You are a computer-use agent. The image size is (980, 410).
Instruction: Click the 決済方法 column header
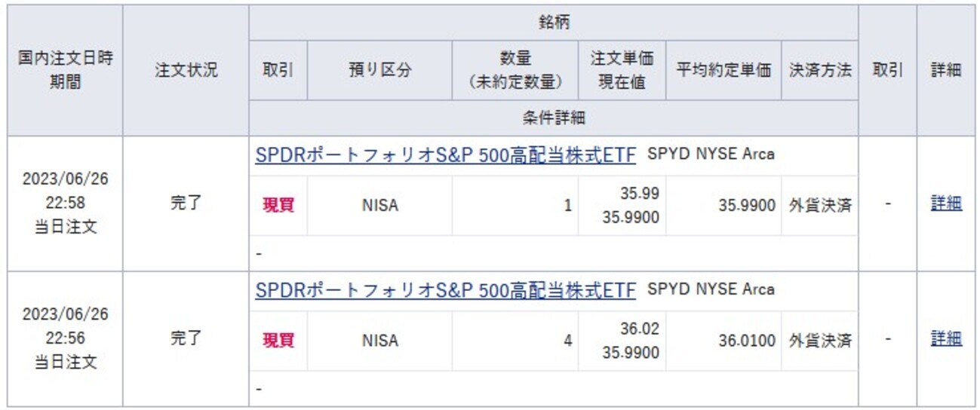819,71
